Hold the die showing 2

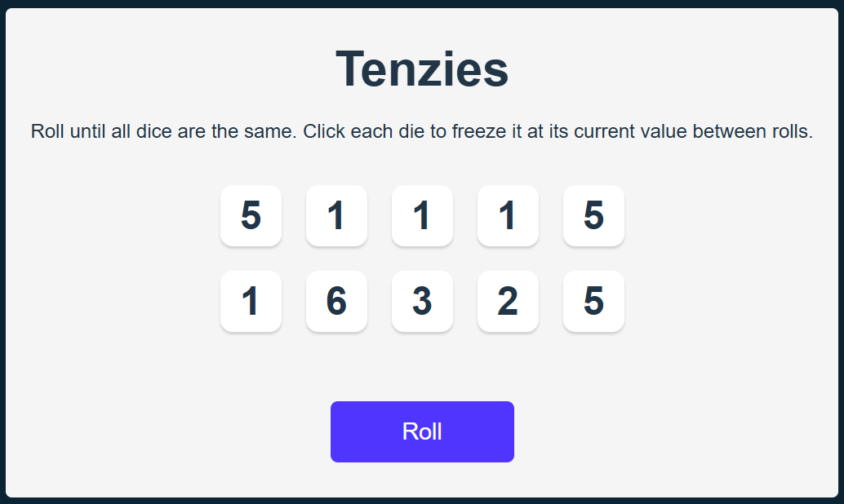pyautogui.click(x=508, y=301)
